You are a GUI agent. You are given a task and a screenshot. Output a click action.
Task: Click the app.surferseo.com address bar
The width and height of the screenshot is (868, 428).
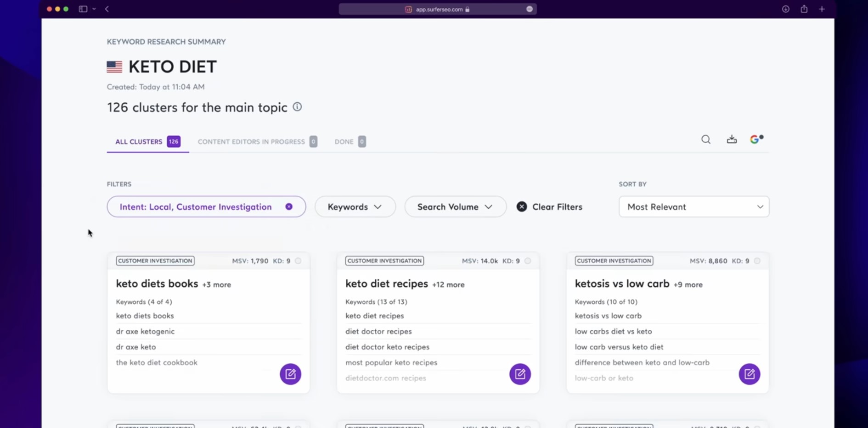(438, 9)
